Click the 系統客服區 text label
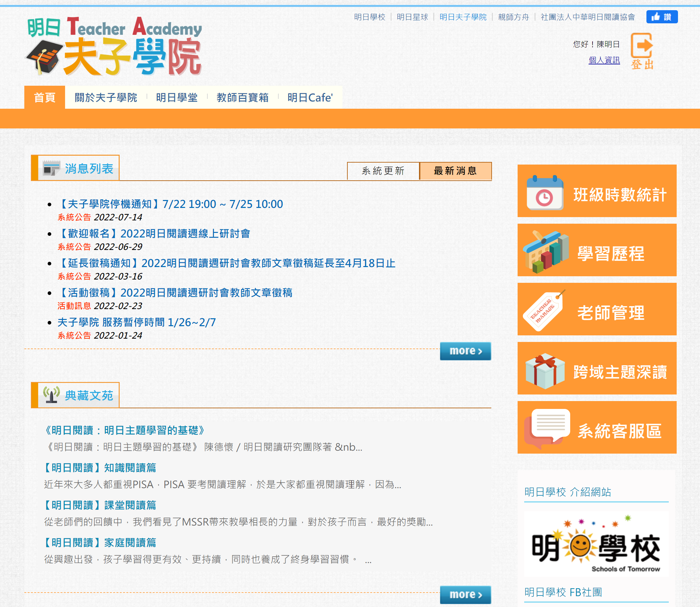Viewport: 700px width, 607px height. [619, 431]
